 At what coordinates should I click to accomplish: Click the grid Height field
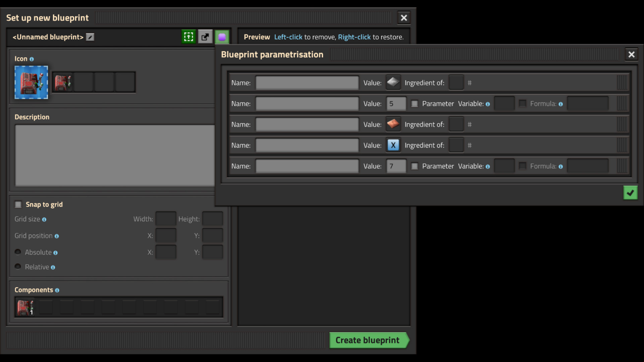213,219
